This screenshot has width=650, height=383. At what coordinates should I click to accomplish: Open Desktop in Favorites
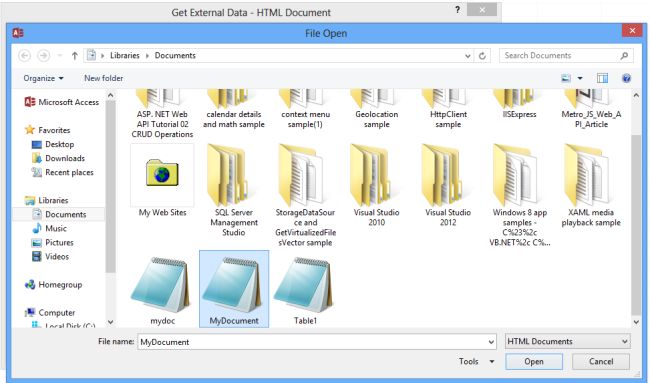(x=53, y=144)
